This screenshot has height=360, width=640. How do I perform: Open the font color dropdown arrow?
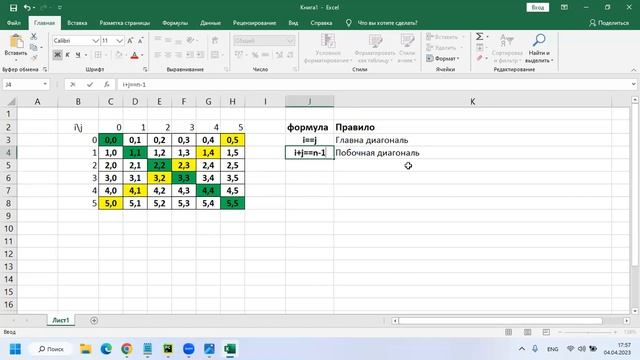coord(142,55)
